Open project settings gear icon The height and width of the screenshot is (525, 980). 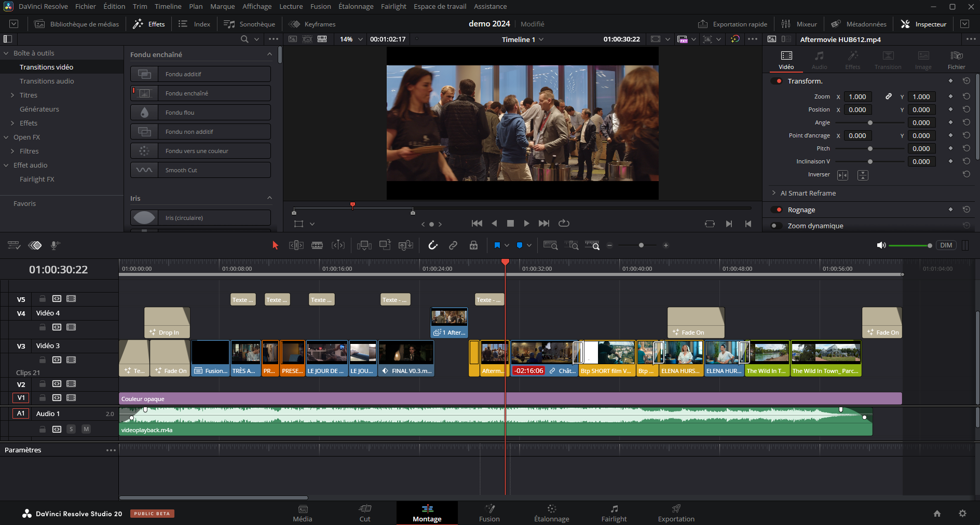tap(962, 513)
